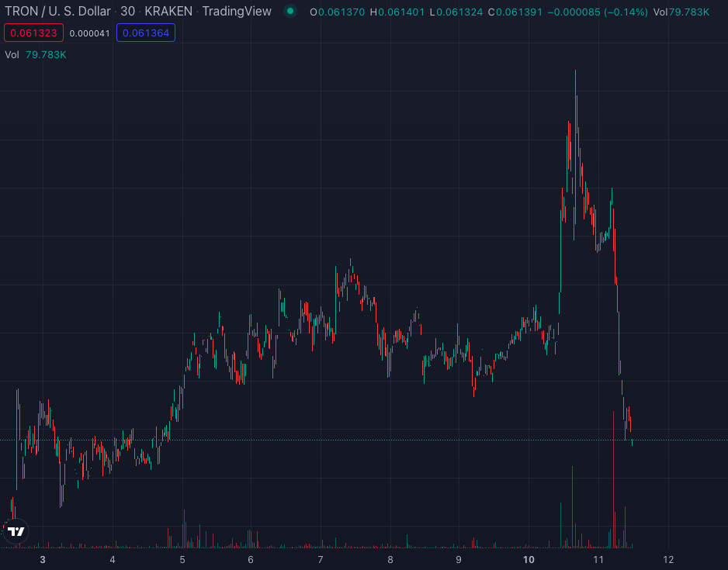The width and height of the screenshot is (728, 570).
Task: Click date label 11 on time axis
Action: pyautogui.click(x=598, y=560)
